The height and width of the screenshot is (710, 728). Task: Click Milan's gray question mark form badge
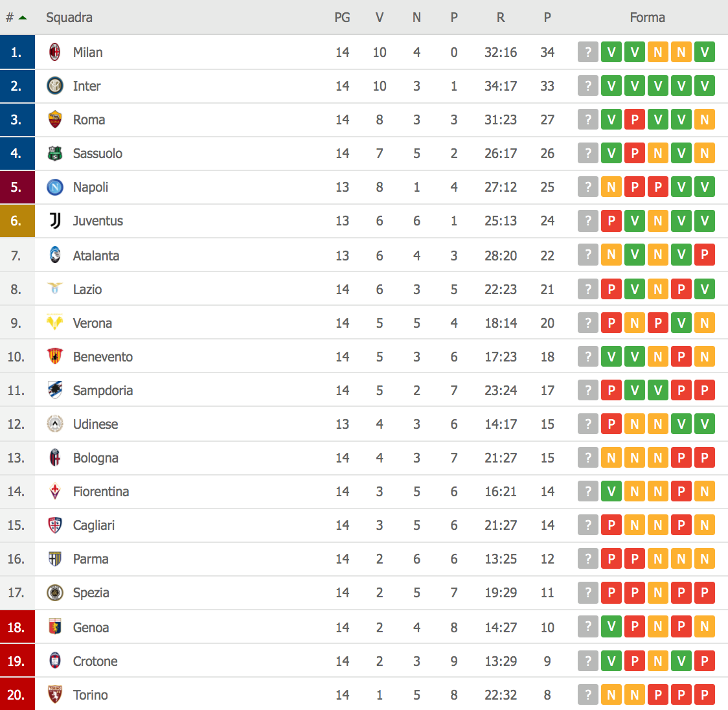587,52
